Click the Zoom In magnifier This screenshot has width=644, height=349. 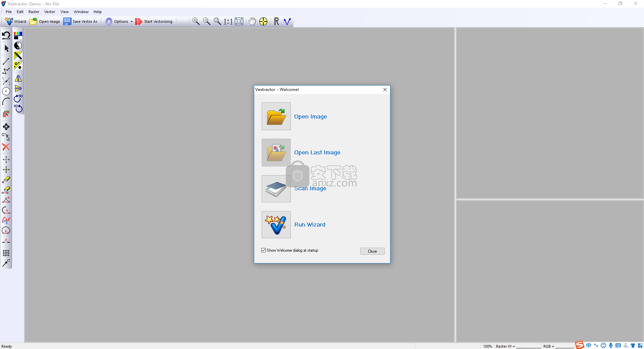click(196, 21)
